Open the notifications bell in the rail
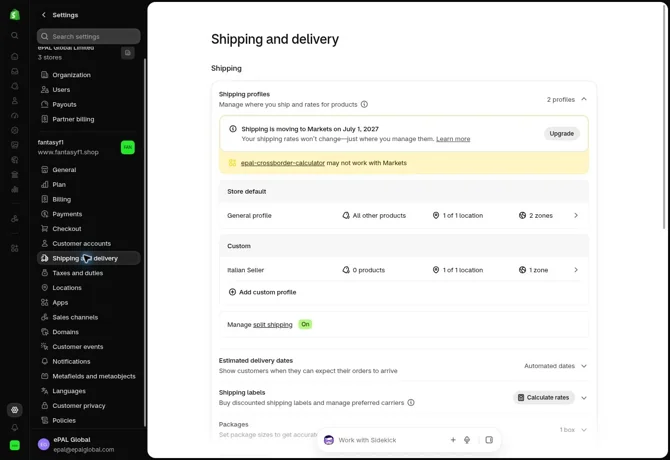The image size is (670, 460). point(15,428)
